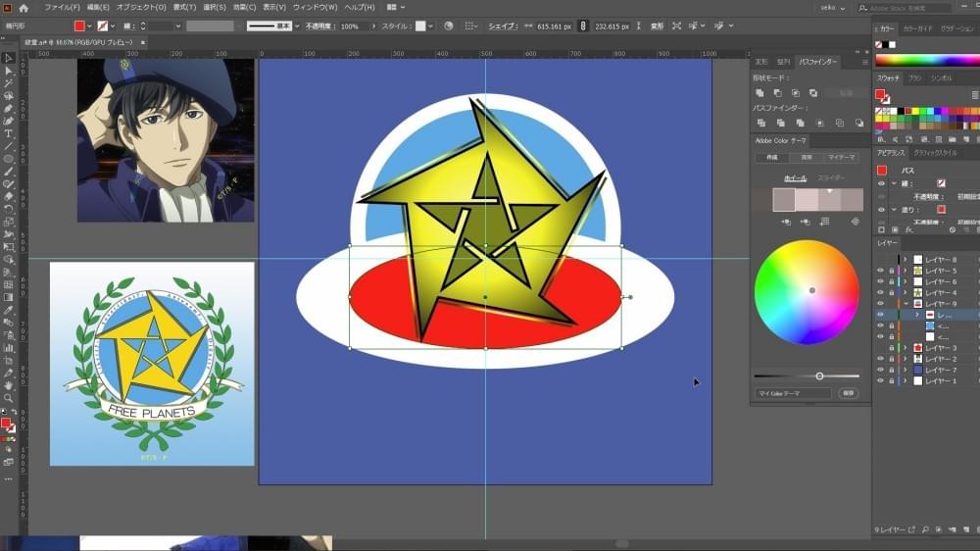Open the Pathfinder panel menu icon

[x=865, y=62]
